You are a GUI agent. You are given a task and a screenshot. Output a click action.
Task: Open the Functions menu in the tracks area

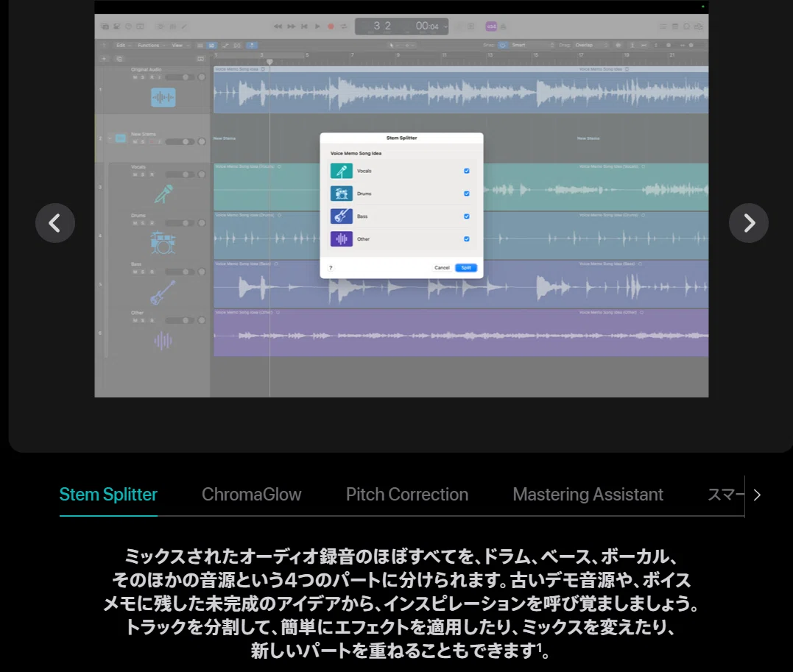point(151,45)
